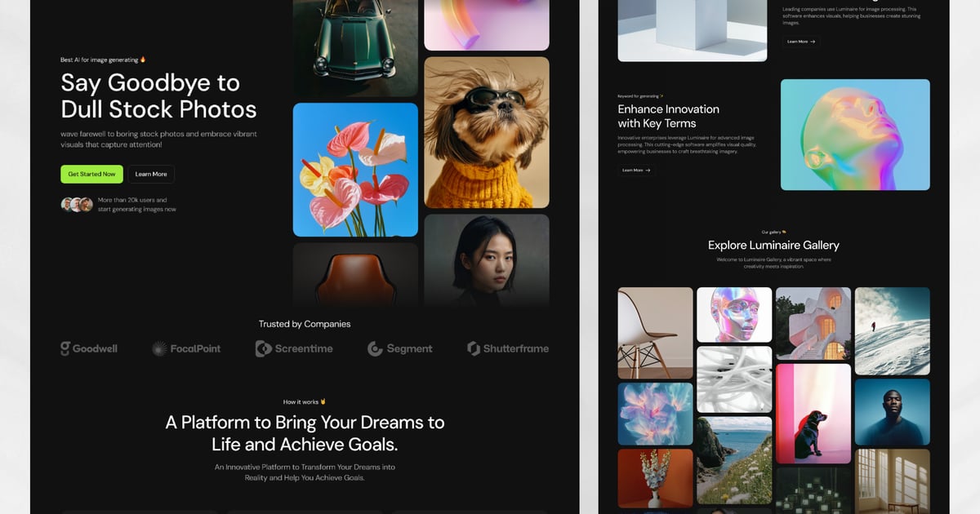The image size is (980, 514).
Task: Open the iridescent head gallery thumbnail
Action: (734, 314)
